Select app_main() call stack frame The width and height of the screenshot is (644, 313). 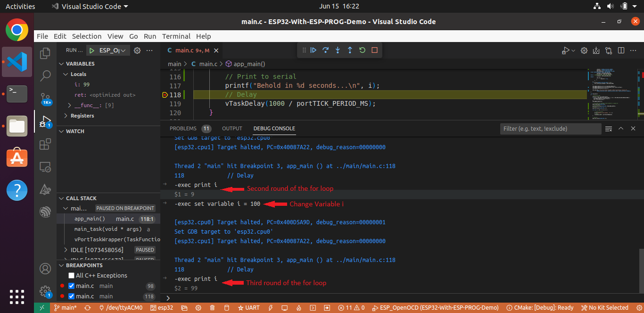point(108,219)
